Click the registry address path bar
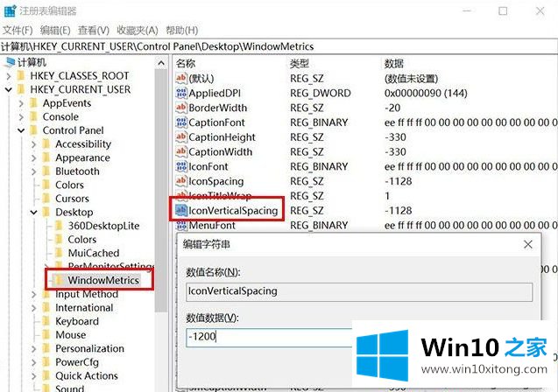The image size is (558, 392). click(279, 45)
